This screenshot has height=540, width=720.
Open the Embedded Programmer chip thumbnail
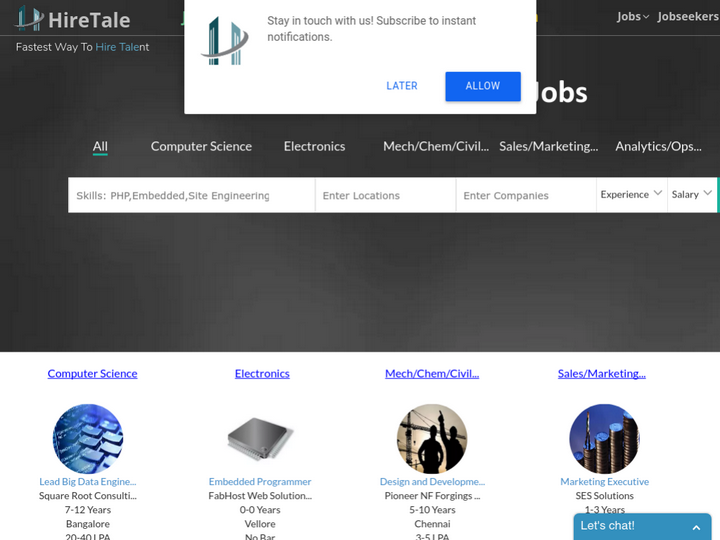(x=260, y=439)
